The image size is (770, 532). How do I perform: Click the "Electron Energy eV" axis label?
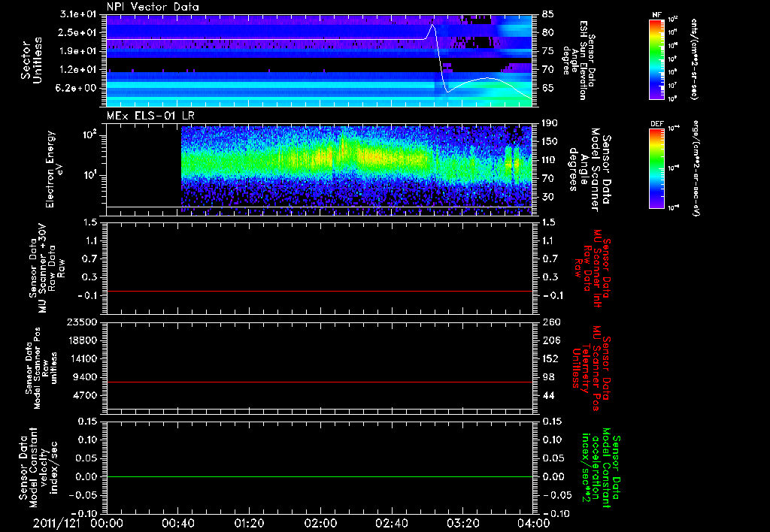pos(55,169)
